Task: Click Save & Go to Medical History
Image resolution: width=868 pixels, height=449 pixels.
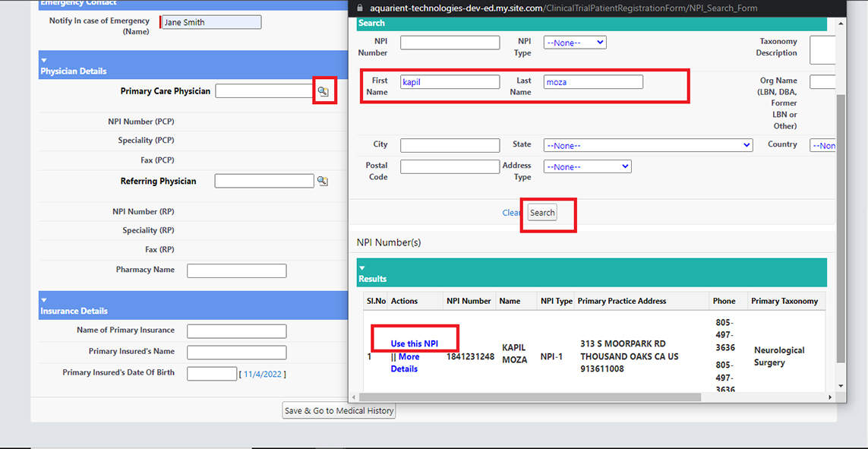Action: point(339,411)
